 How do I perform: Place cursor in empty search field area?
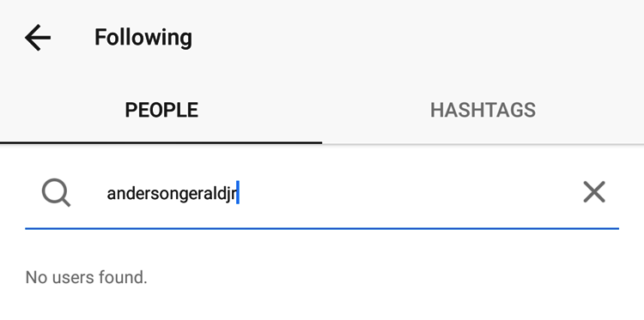tap(407, 193)
